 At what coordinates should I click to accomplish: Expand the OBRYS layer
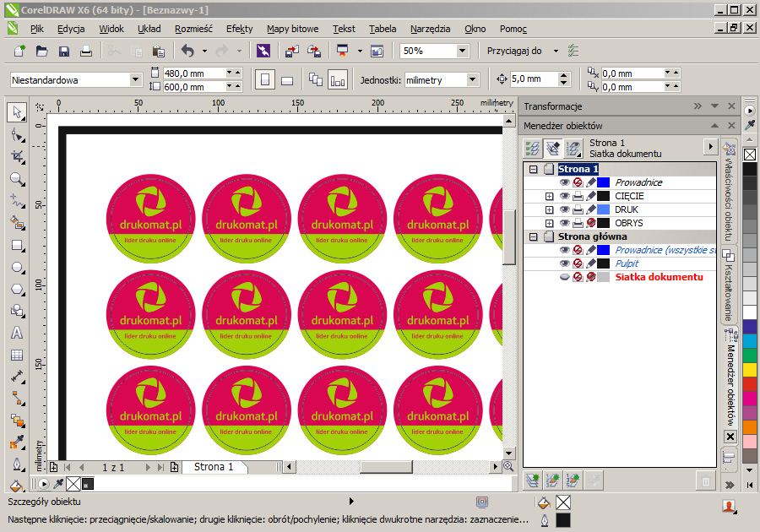click(x=549, y=224)
